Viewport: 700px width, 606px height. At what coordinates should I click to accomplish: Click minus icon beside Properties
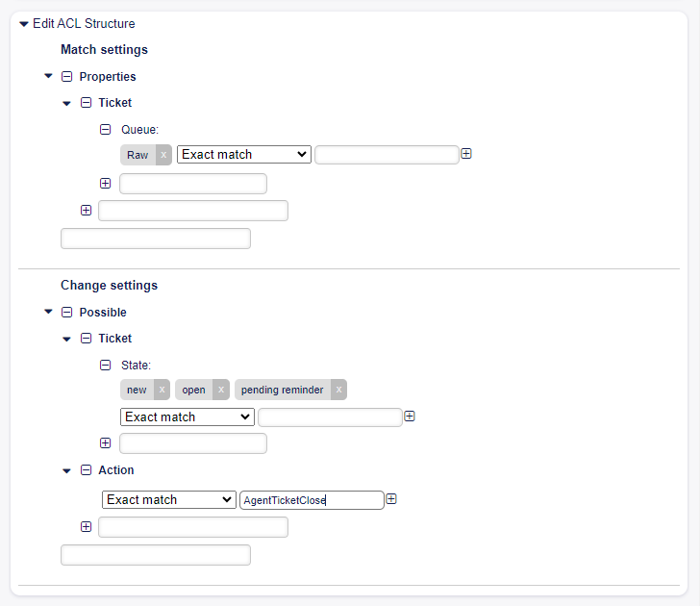click(67, 76)
